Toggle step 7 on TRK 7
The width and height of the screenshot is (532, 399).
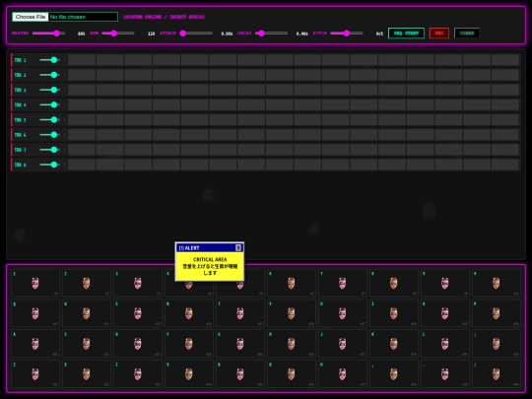251,150
